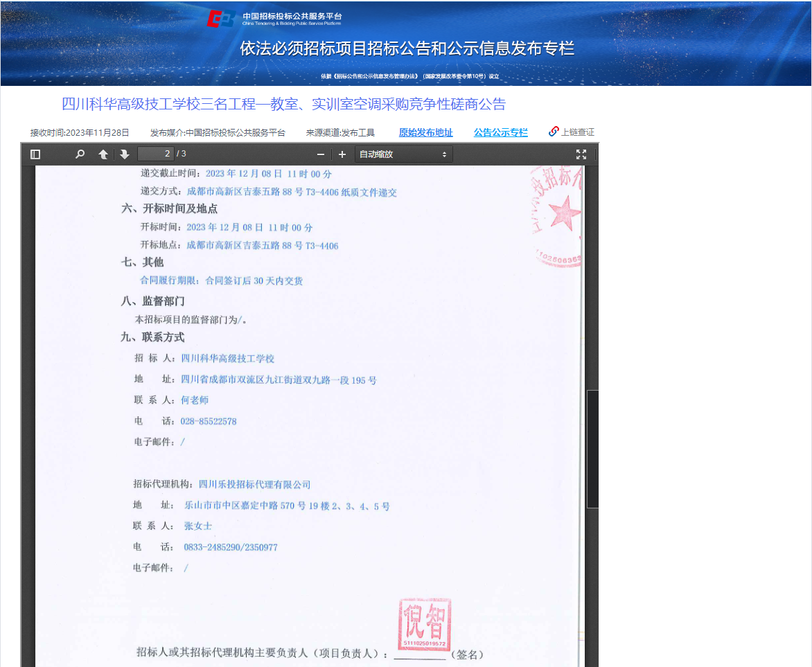Click the 六、开标时间及地点 heading
This screenshot has height=667, width=812.
[x=169, y=208]
